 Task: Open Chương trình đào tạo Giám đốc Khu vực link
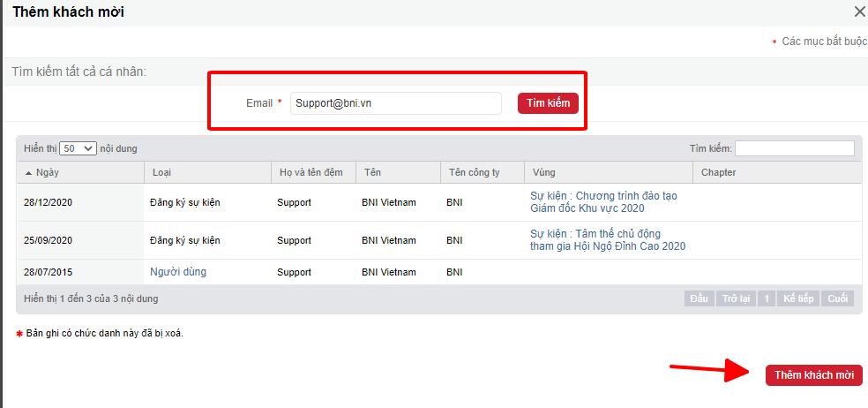coord(603,202)
